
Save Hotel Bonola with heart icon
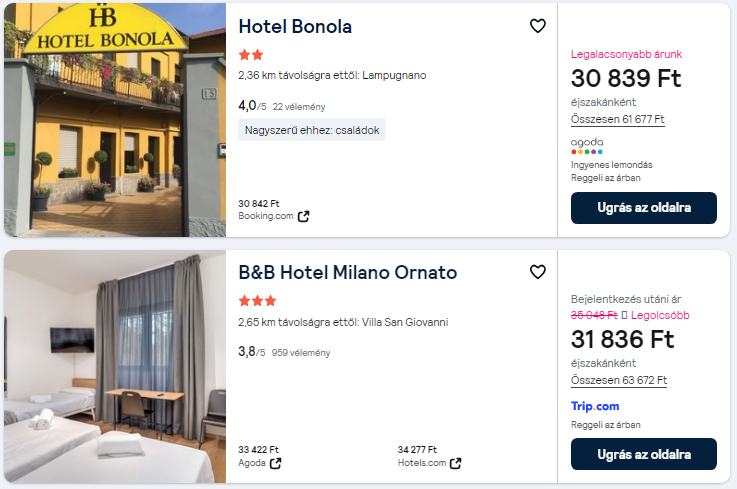point(538,26)
